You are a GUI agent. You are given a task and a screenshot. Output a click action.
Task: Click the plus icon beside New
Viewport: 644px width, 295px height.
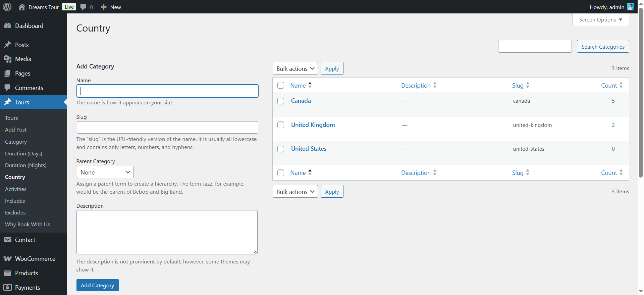(x=104, y=7)
